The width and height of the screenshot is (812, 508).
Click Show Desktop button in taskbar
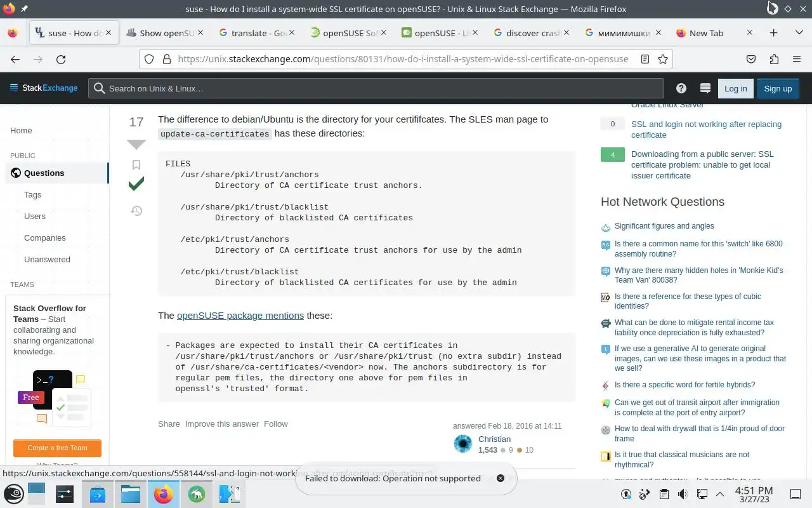click(795, 494)
